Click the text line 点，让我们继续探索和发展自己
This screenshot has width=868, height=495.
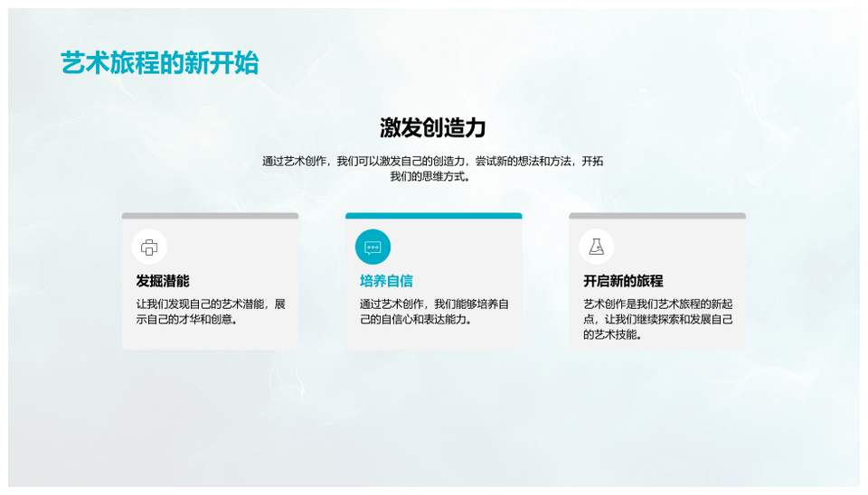[x=657, y=319]
